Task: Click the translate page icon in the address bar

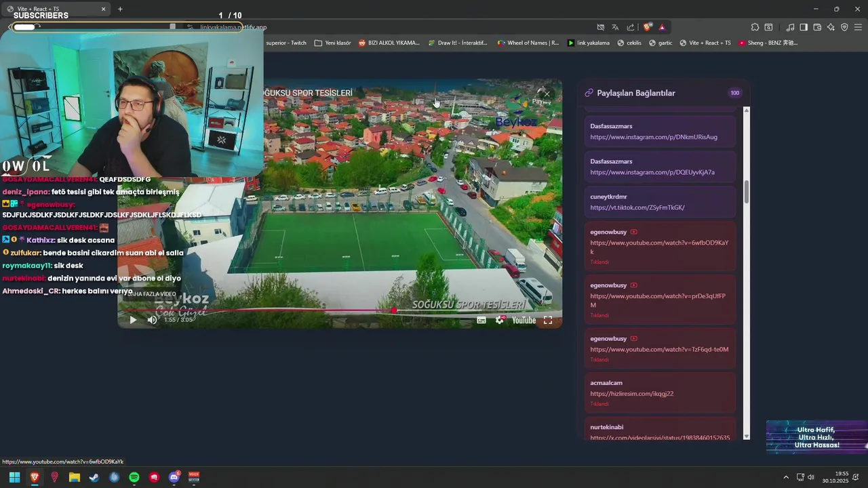Action: coord(615,27)
